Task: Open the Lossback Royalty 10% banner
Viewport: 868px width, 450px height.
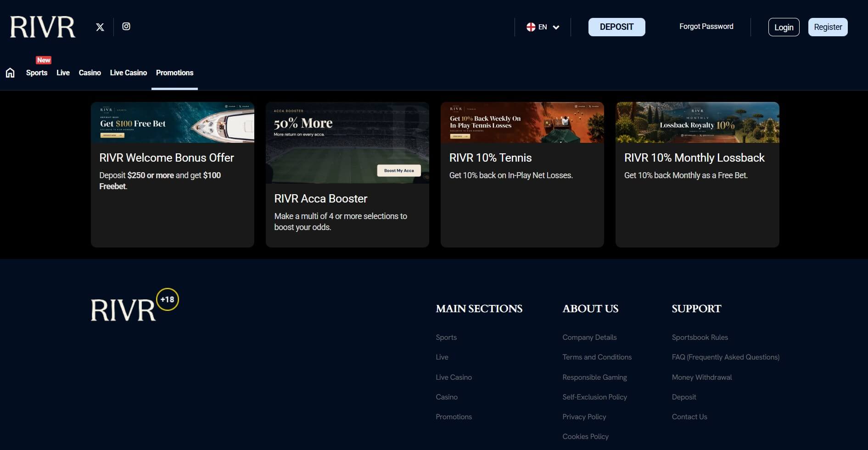Action: point(697,123)
